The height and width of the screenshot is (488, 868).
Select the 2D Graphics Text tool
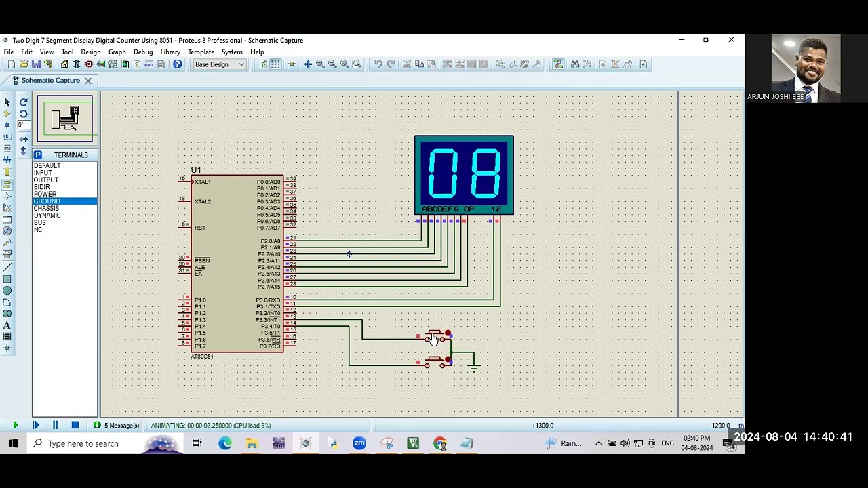pyautogui.click(x=7, y=325)
